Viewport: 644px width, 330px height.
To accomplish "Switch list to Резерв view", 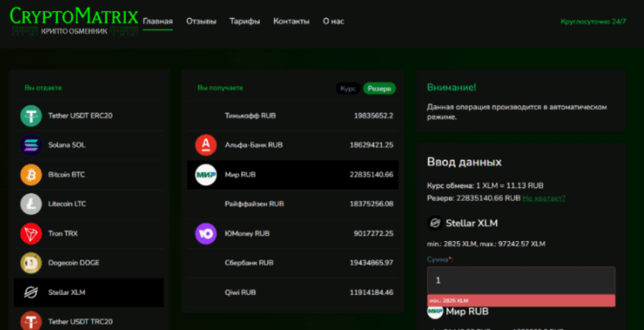I will (x=380, y=88).
